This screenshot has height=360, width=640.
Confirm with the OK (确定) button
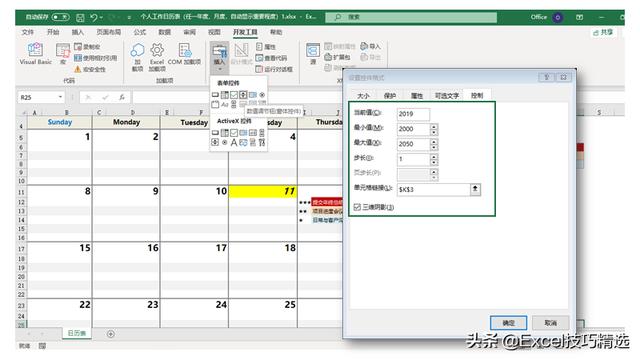pos(508,323)
